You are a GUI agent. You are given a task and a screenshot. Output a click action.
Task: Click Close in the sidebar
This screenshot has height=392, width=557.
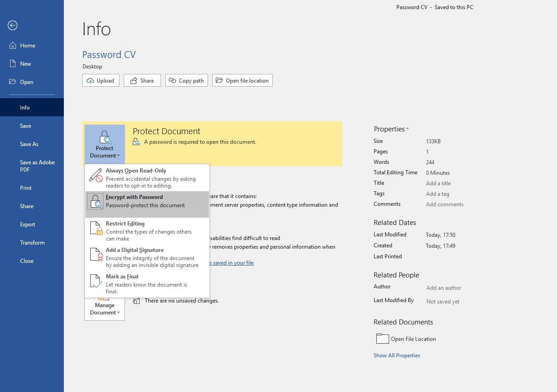click(32, 261)
